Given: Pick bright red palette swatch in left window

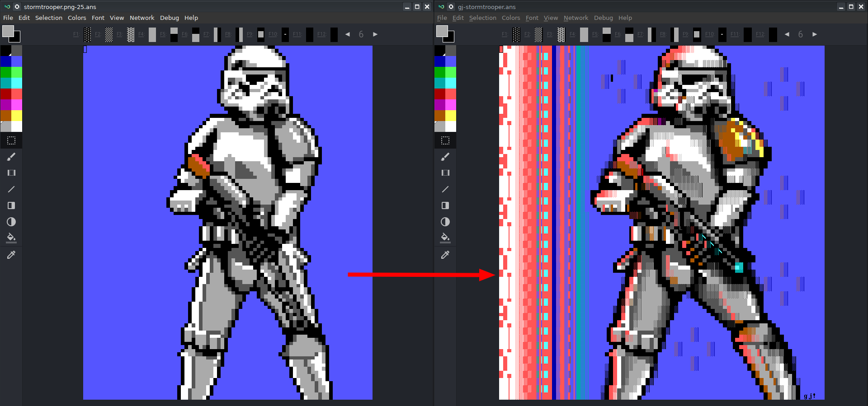Looking at the screenshot, I should click(x=17, y=94).
